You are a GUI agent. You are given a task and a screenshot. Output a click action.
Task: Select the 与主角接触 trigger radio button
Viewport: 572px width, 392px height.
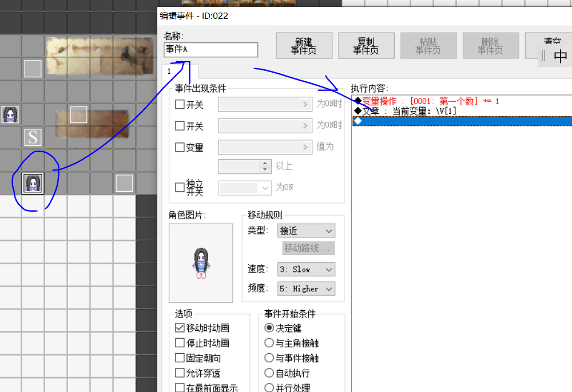pyautogui.click(x=269, y=343)
